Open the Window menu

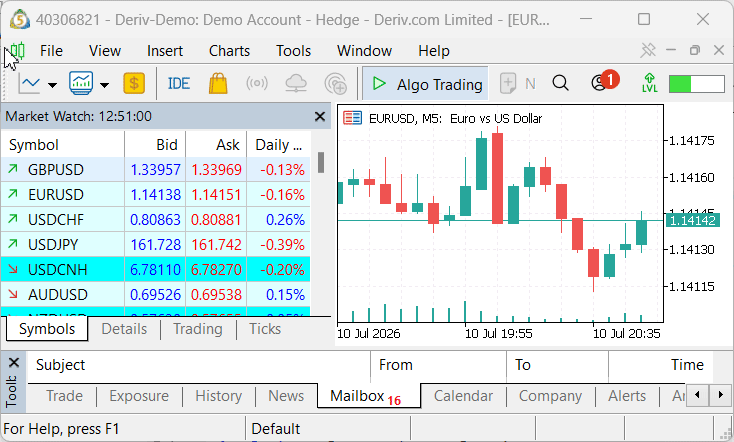[x=364, y=51]
